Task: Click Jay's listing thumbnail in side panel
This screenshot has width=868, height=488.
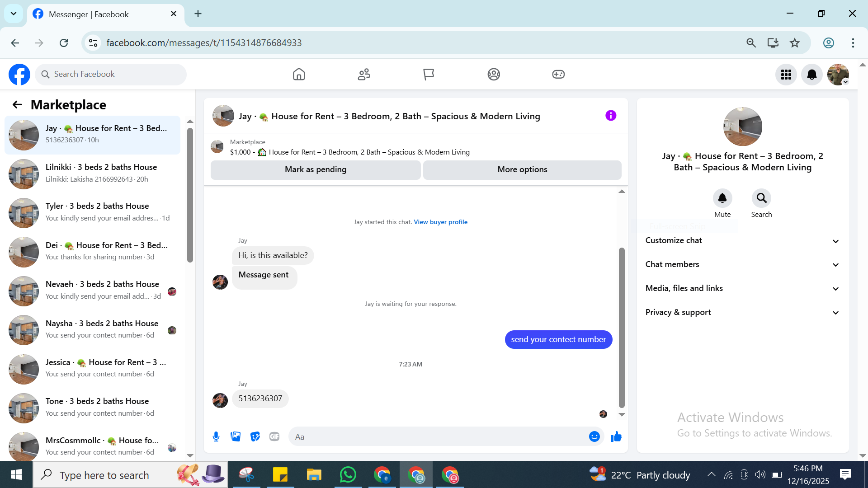Action: coord(742,127)
